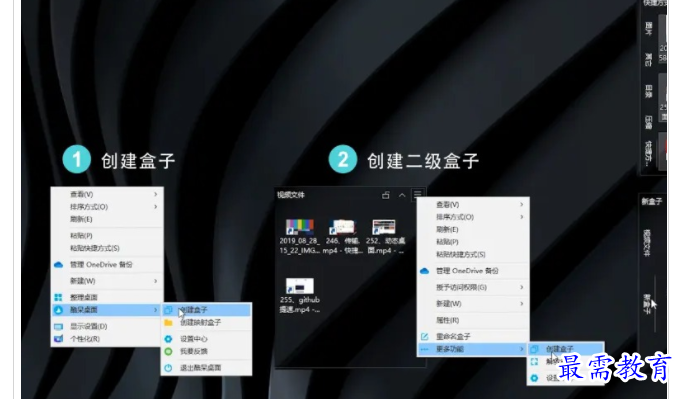Click the 退出酷呆桌面 power icon
This screenshot has height=399, width=680.
click(x=168, y=368)
